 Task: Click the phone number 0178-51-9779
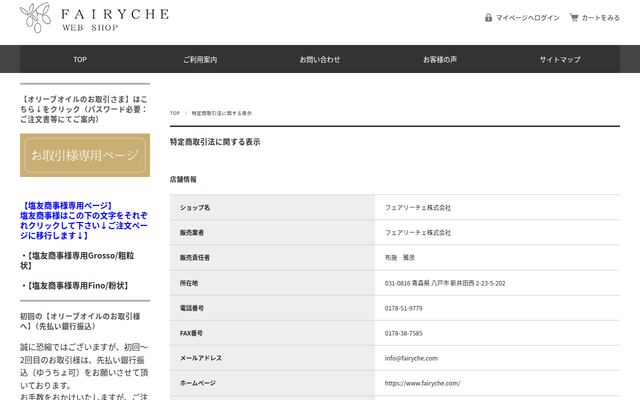[x=403, y=308]
